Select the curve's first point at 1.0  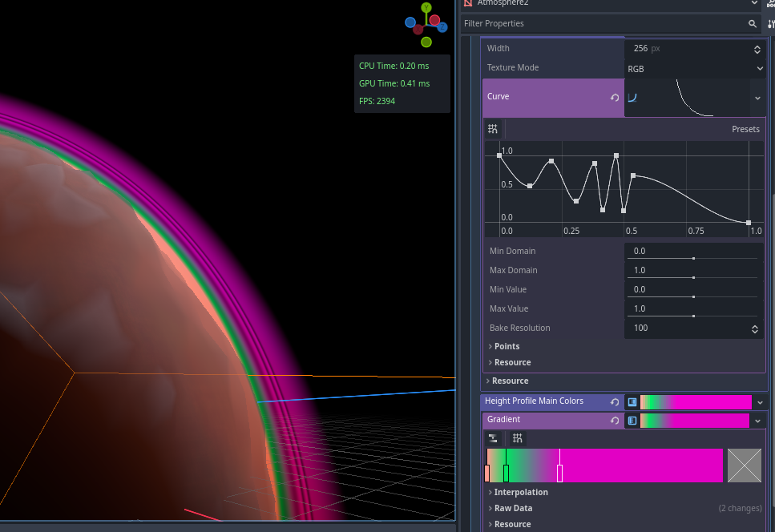[499, 155]
